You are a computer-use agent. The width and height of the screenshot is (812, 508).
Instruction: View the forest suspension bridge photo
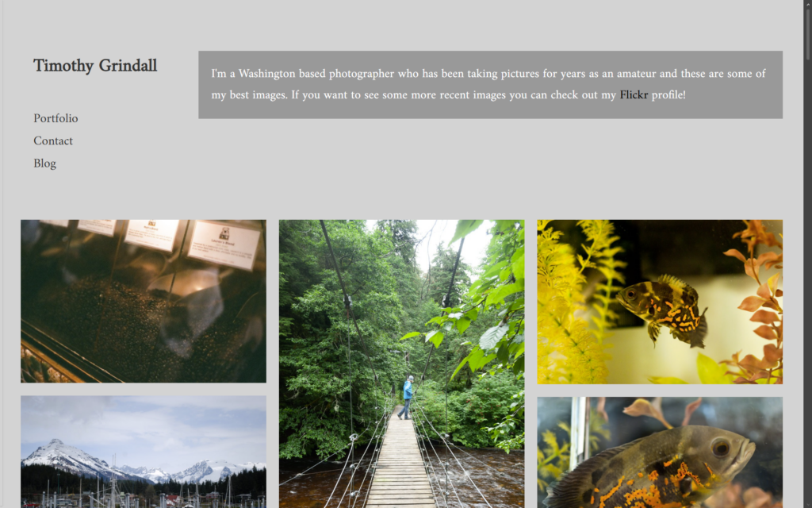click(x=401, y=364)
